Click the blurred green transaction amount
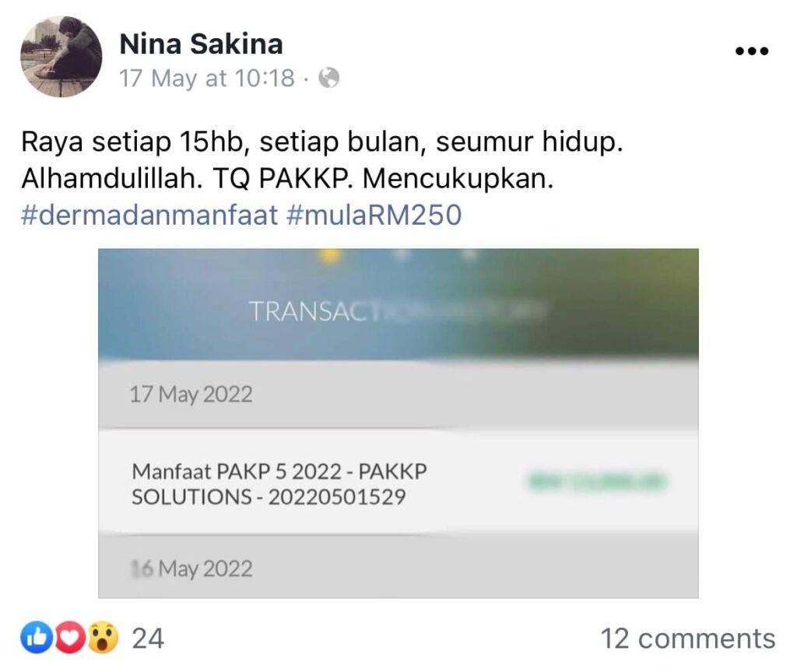This screenshot has width=797, height=672. [597, 481]
